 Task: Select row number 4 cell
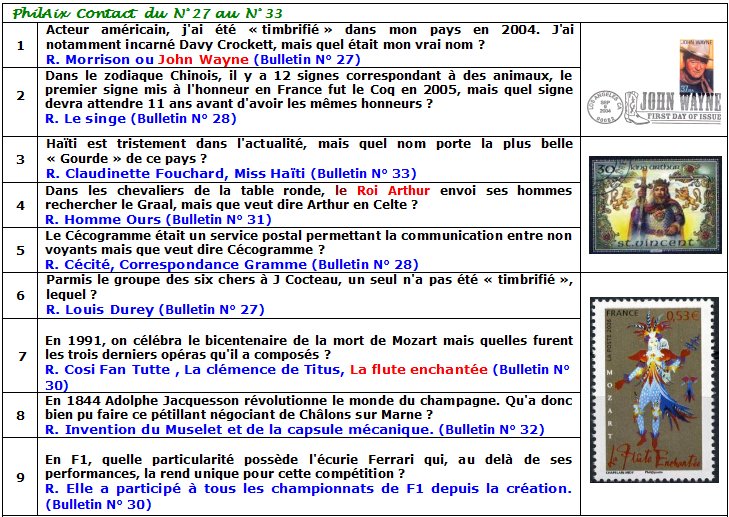coord(20,205)
